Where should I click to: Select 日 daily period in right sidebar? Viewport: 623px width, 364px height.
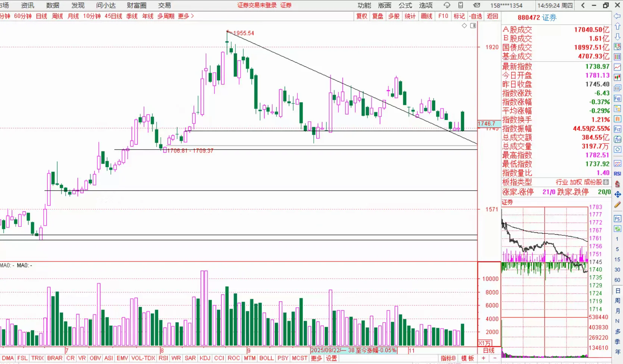point(617,291)
